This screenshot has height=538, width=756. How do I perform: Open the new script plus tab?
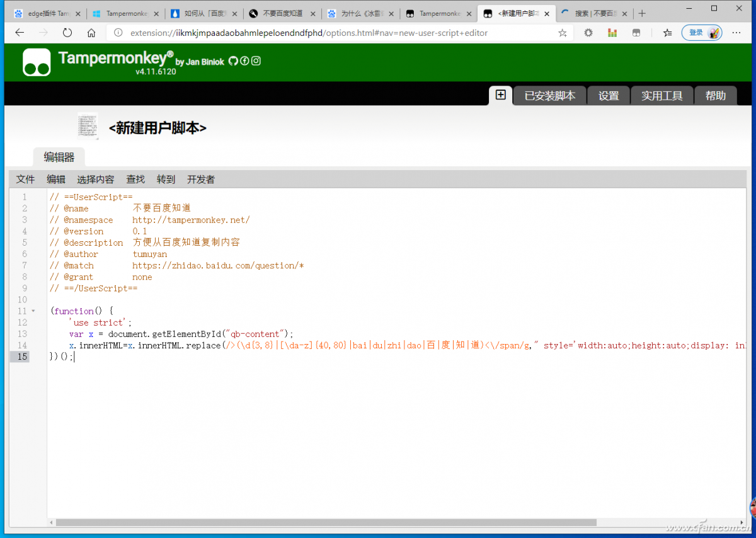click(x=500, y=95)
